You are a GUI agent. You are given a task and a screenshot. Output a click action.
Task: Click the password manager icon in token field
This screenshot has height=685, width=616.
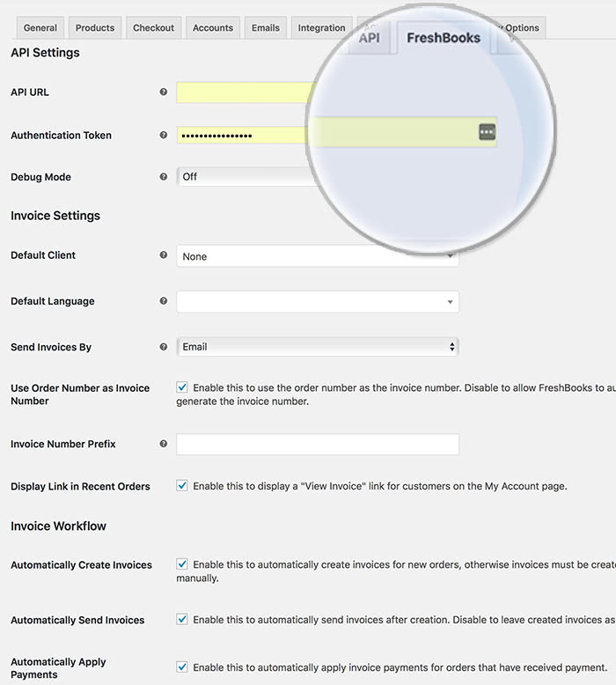tap(487, 131)
